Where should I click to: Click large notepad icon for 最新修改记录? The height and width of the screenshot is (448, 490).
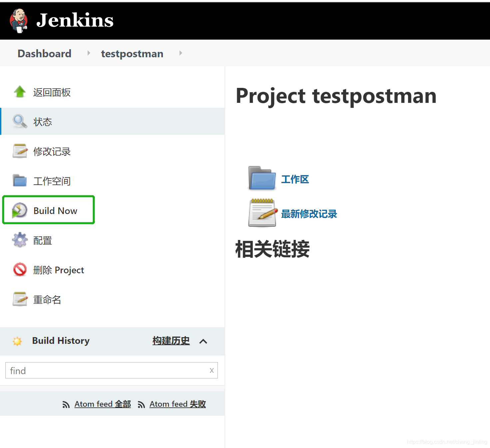tap(263, 213)
